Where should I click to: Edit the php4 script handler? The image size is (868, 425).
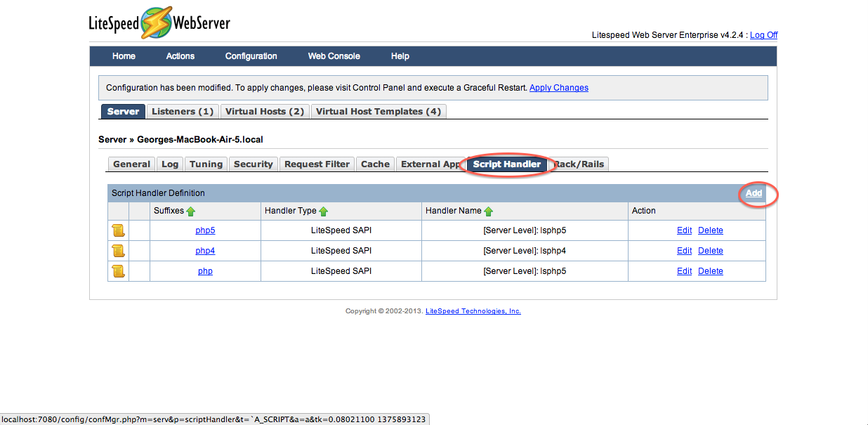(684, 251)
